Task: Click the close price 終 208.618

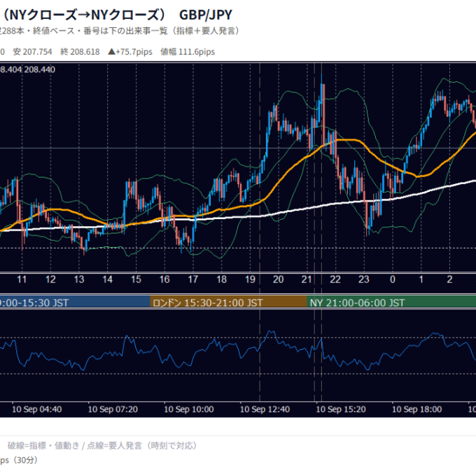Action: point(80,52)
